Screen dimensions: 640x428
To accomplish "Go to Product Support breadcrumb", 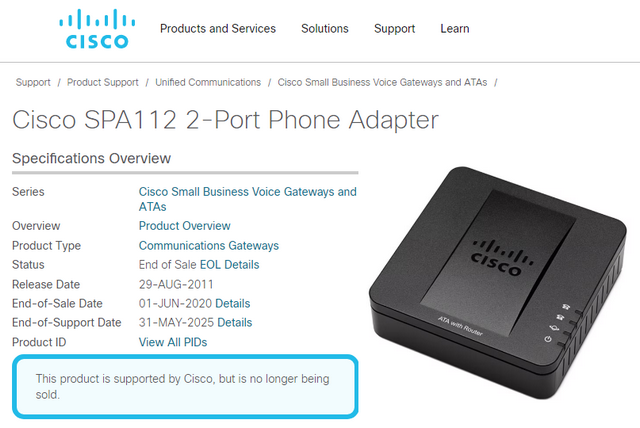I will coord(103,82).
